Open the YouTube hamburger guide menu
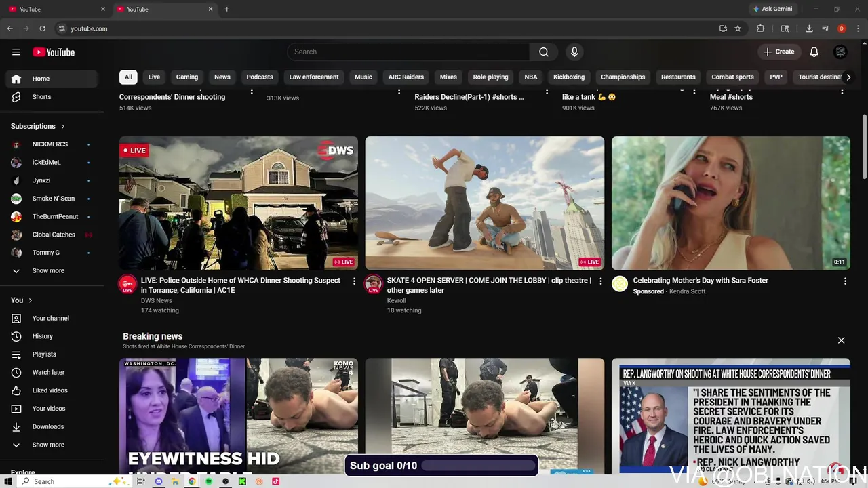This screenshot has height=488, width=868. point(16,52)
